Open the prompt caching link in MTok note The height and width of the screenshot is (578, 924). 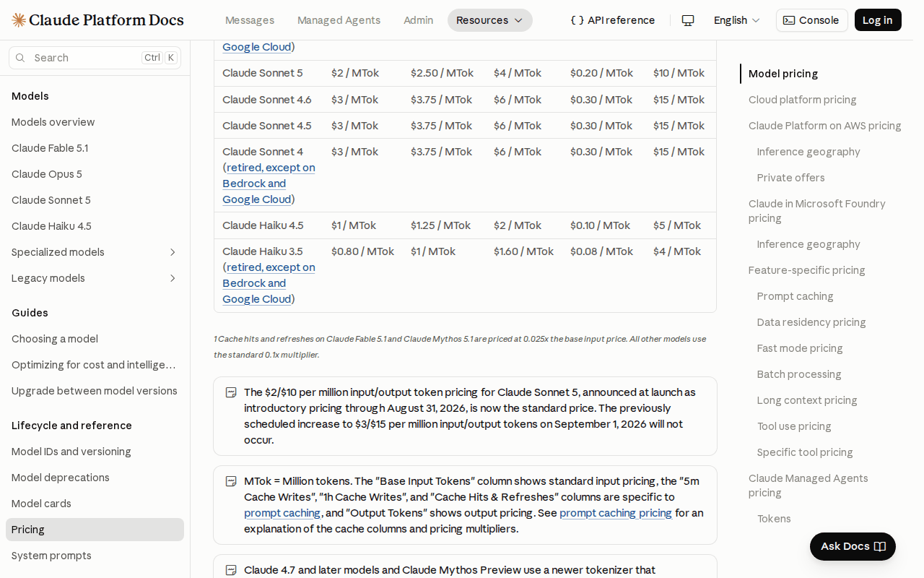(x=282, y=513)
